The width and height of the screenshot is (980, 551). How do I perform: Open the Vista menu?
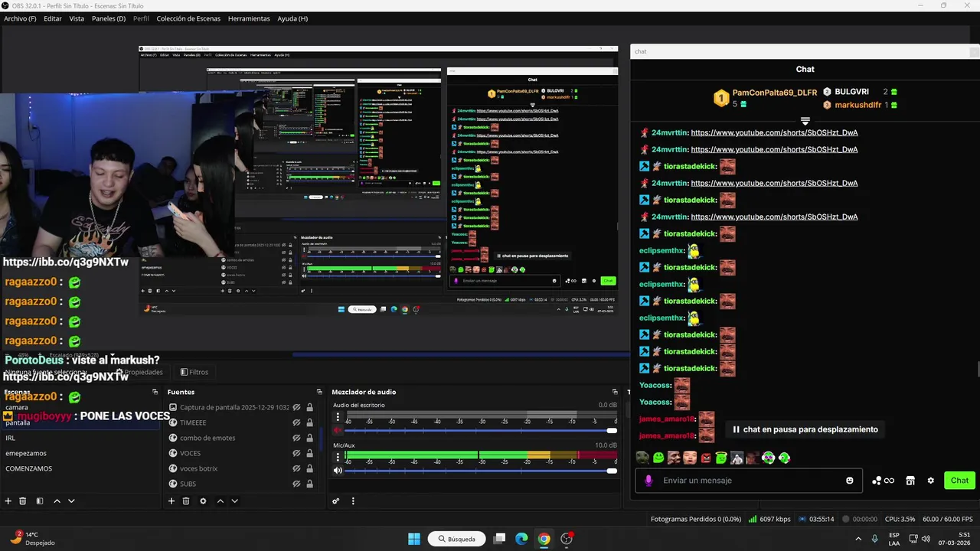coord(77,18)
